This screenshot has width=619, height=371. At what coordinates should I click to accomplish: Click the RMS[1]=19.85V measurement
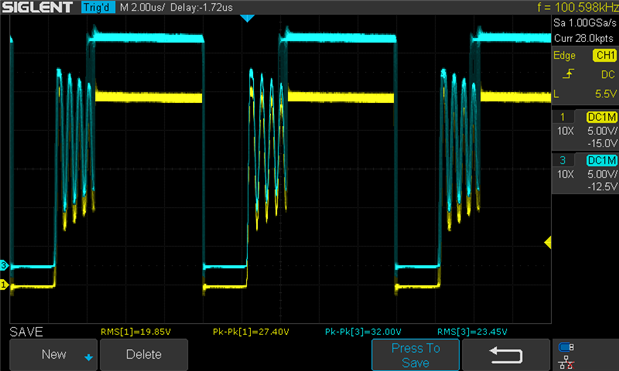point(135,332)
